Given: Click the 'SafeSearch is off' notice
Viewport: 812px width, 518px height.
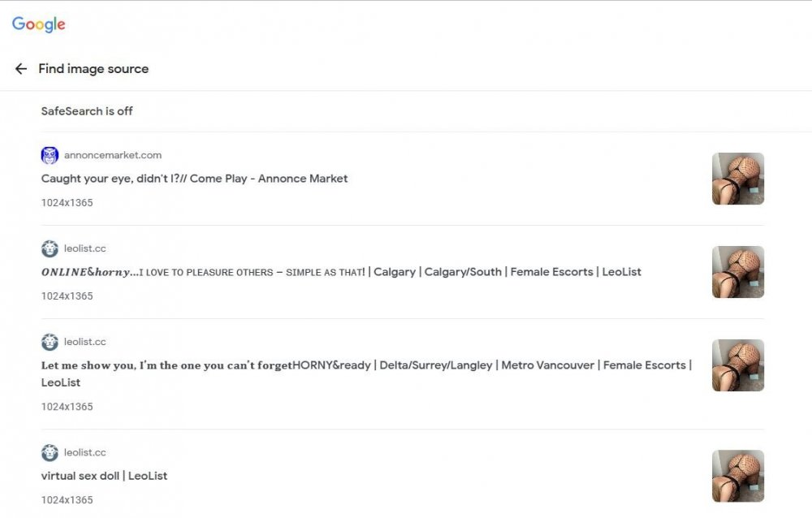Looking at the screenshot, I should click(x=87, y=111).
